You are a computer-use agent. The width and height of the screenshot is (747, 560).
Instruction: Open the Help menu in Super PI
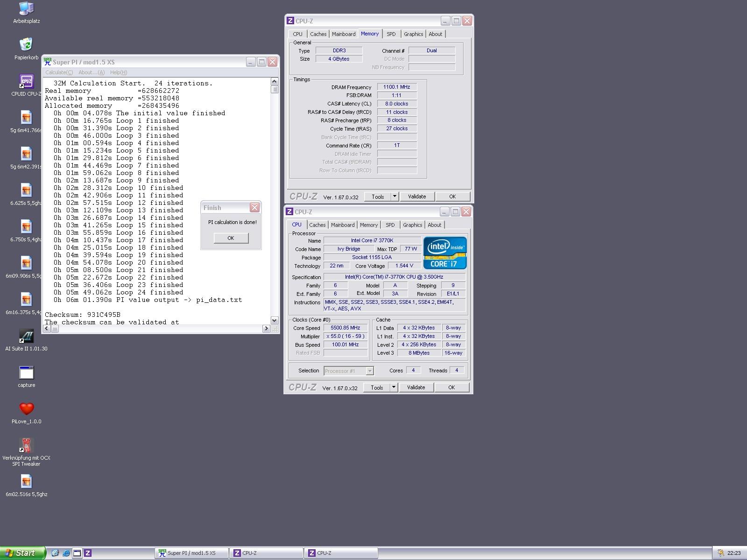point(119,72)
